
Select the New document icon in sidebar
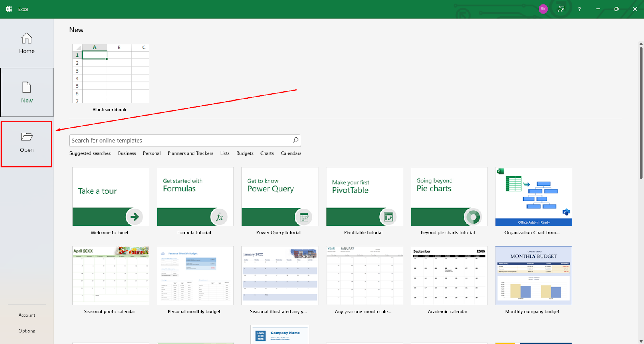(x=27, y=87)
